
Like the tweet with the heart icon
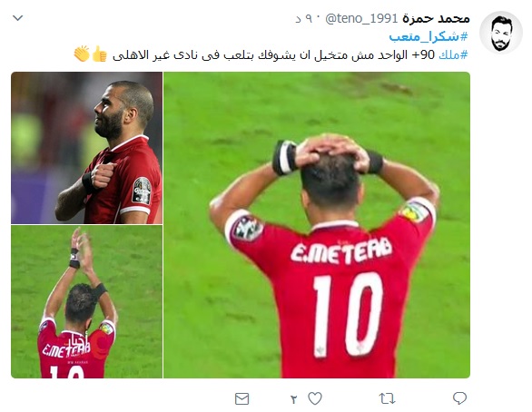point(315,398)
